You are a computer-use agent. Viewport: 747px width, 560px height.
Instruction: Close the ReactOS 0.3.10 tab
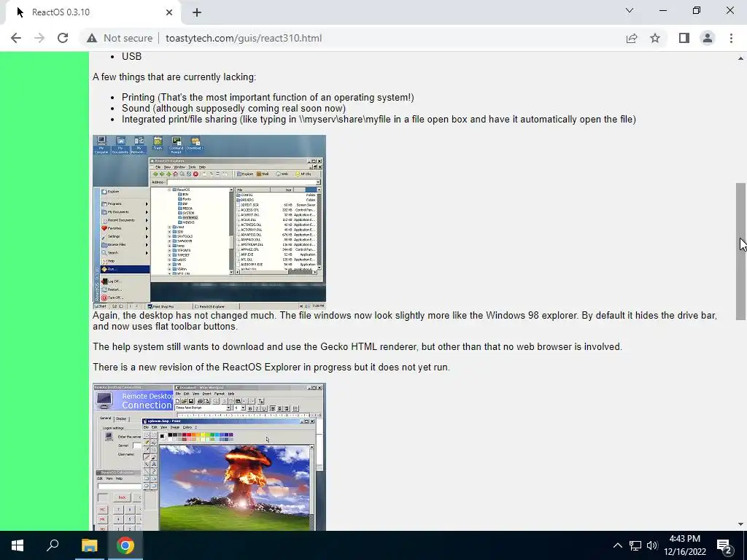click(169, 12)
